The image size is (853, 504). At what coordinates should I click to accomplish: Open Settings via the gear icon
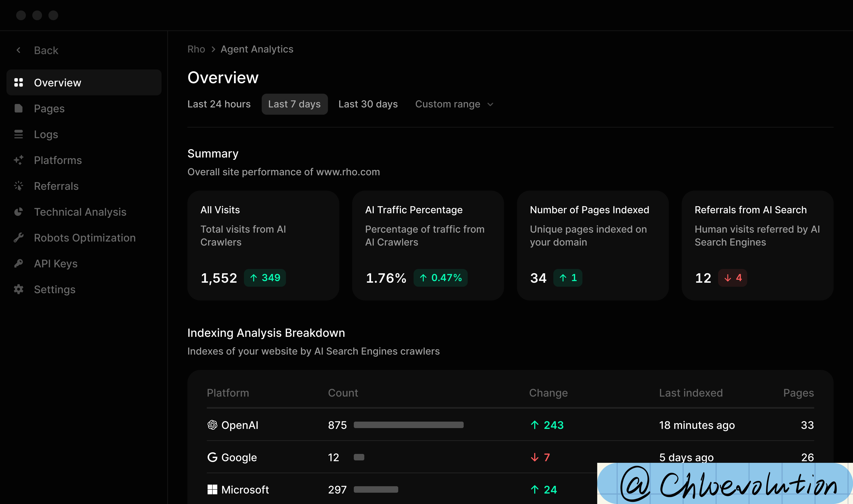(18, 289)
